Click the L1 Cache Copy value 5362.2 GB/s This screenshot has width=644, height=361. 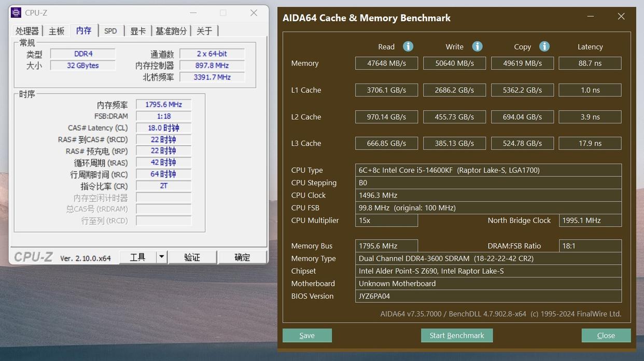point(522,90)
